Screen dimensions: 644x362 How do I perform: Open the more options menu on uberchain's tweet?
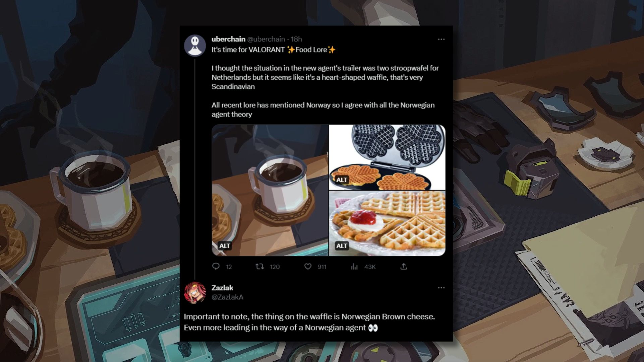click(441, 39)
